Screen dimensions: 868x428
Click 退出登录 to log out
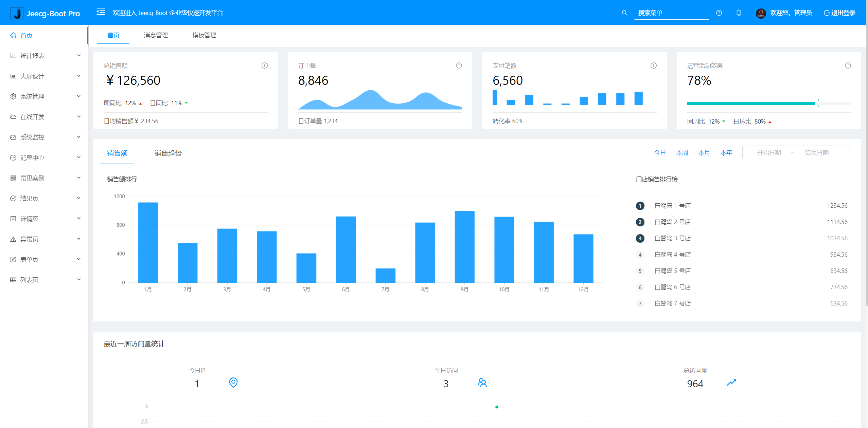click(x=839, y=13)
